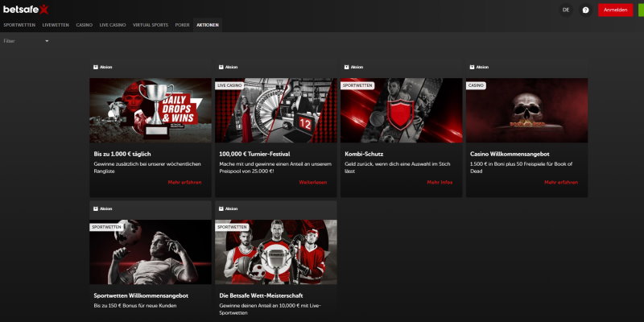Click Mehr erfahren on Bis zu 1.000 € card
The height and width of the screenshot is (322, 644).
point(185,183)
